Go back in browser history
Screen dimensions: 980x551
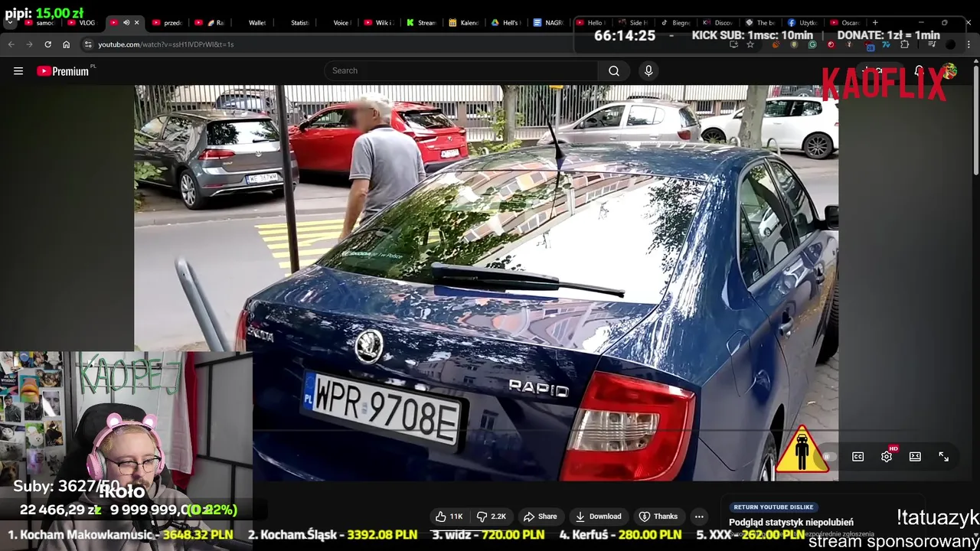pyautogui.click(x=11, y=44)
